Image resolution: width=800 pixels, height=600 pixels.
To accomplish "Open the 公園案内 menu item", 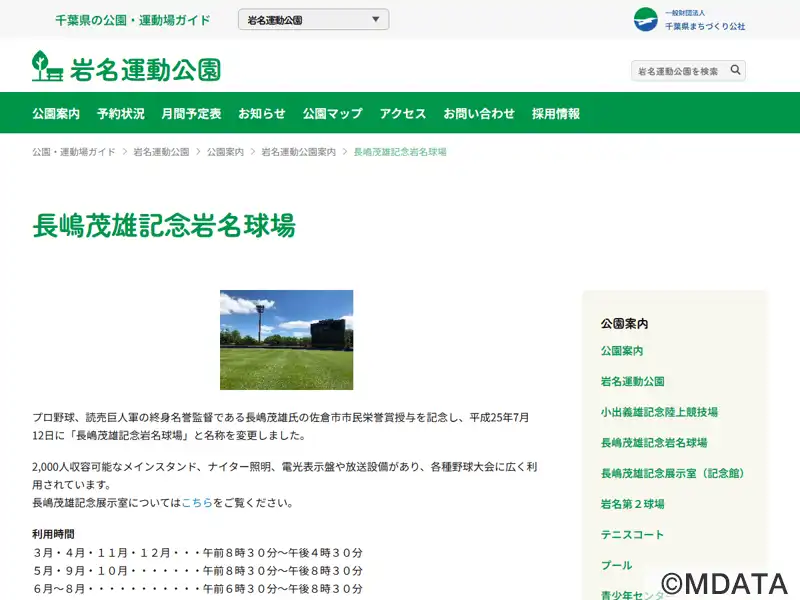I will 56,114.
